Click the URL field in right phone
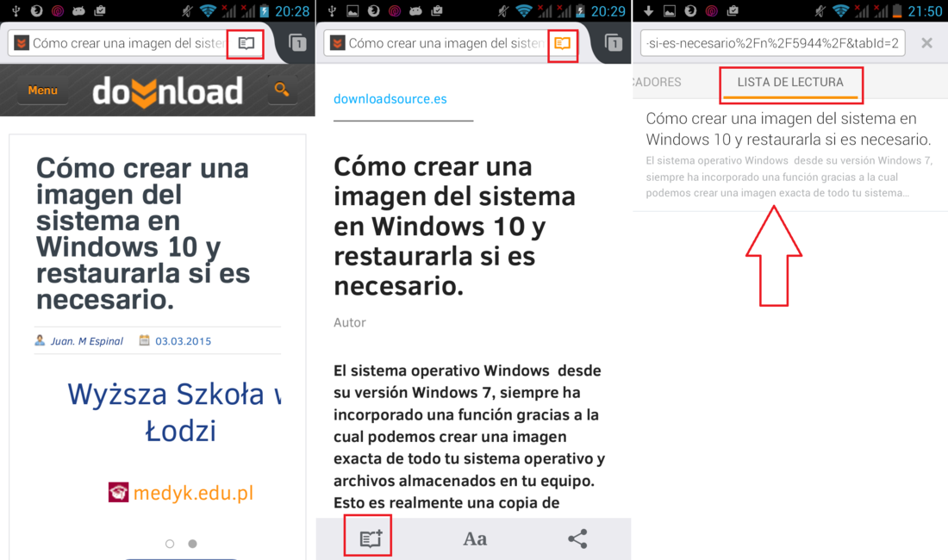Screen dimensions: 948x560 click(773, 43)
